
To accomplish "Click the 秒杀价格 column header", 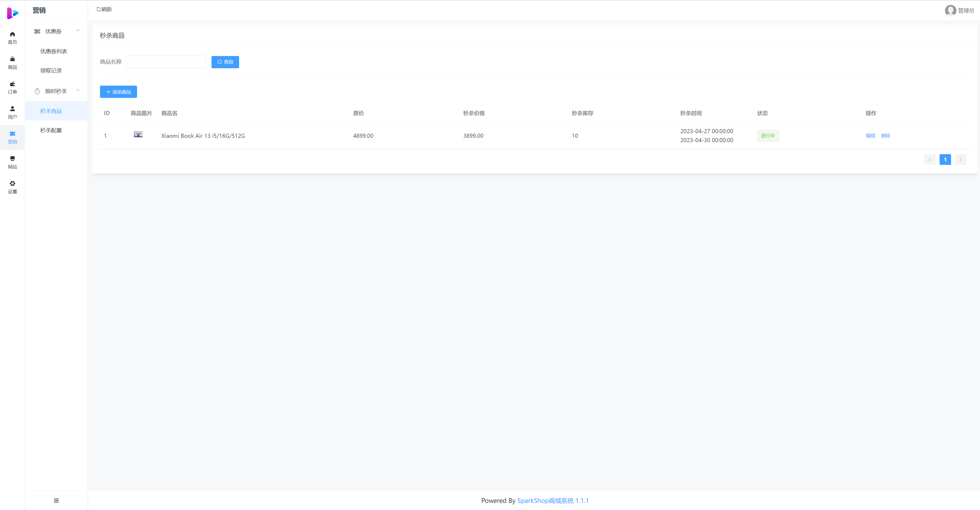I will 474,113.
